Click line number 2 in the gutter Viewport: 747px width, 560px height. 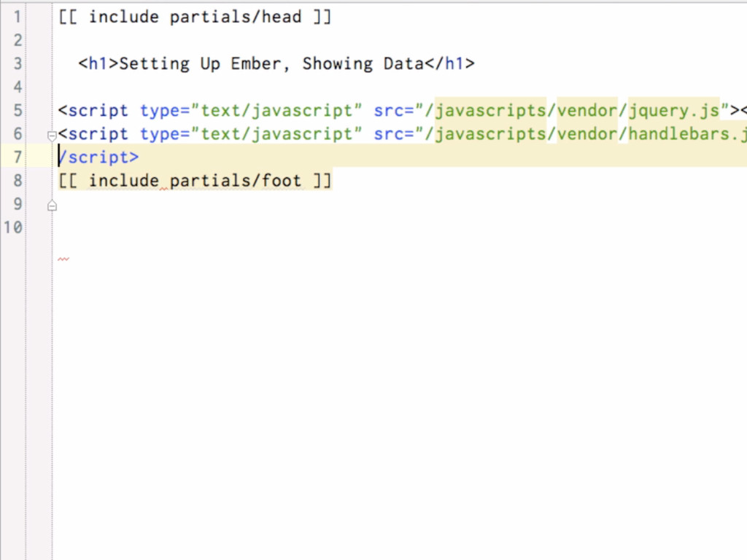point(18,41)
